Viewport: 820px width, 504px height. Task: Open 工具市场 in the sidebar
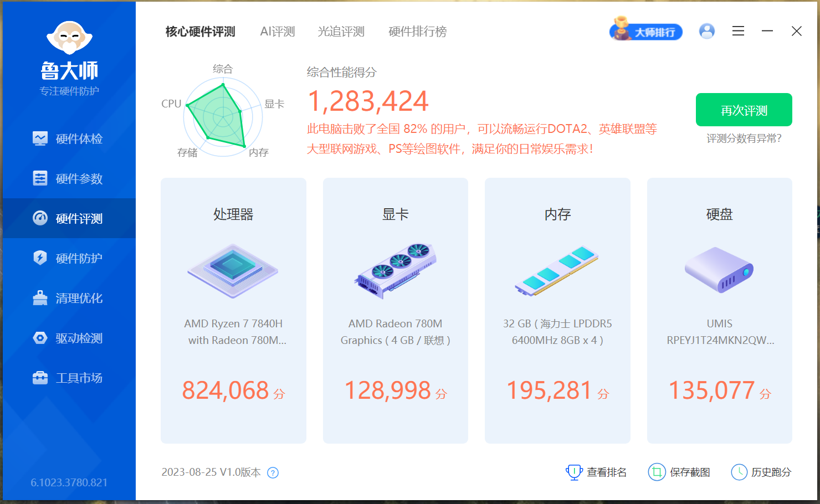[x=69, y=378]
